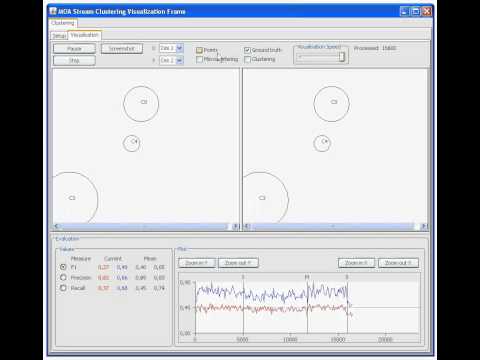
Task: Select the Recall measure radio button
Action: [63, 288]
